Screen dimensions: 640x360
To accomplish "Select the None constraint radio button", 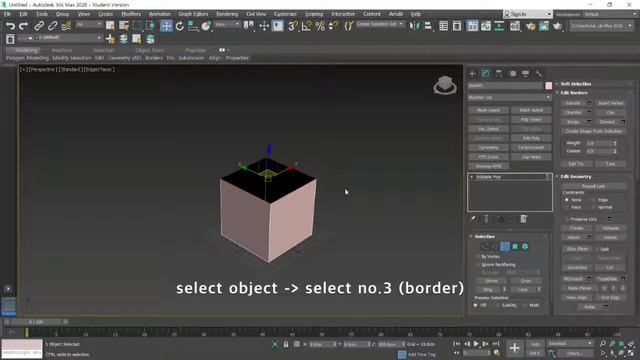I will coord(567,200).
